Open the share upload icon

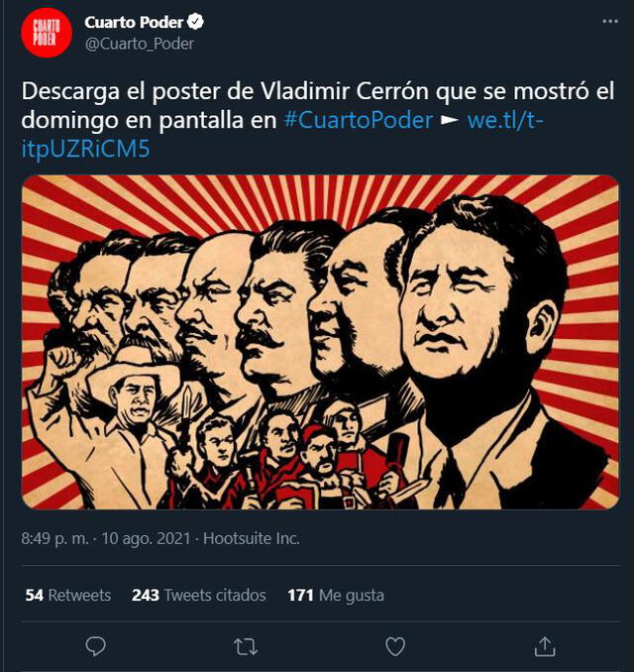click(x=545, y=646)
